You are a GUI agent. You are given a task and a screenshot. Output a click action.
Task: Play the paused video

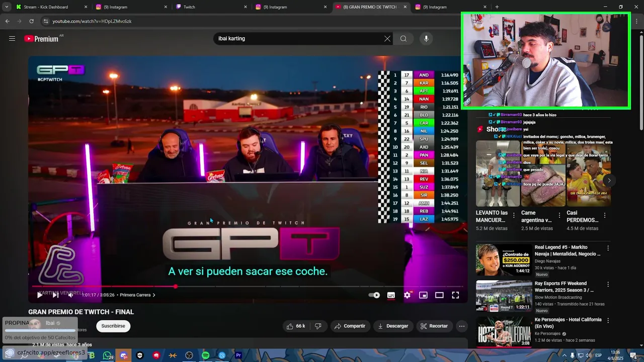coord(40,295)
